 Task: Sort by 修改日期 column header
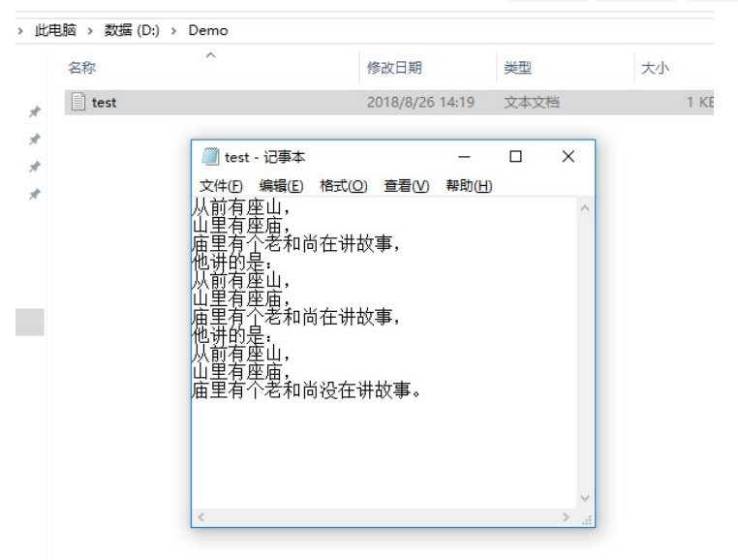pos(394,68)
